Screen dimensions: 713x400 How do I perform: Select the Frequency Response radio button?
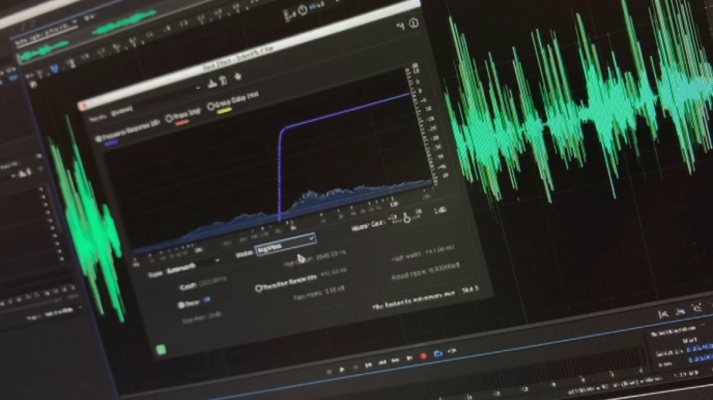[x=100, y=140]
